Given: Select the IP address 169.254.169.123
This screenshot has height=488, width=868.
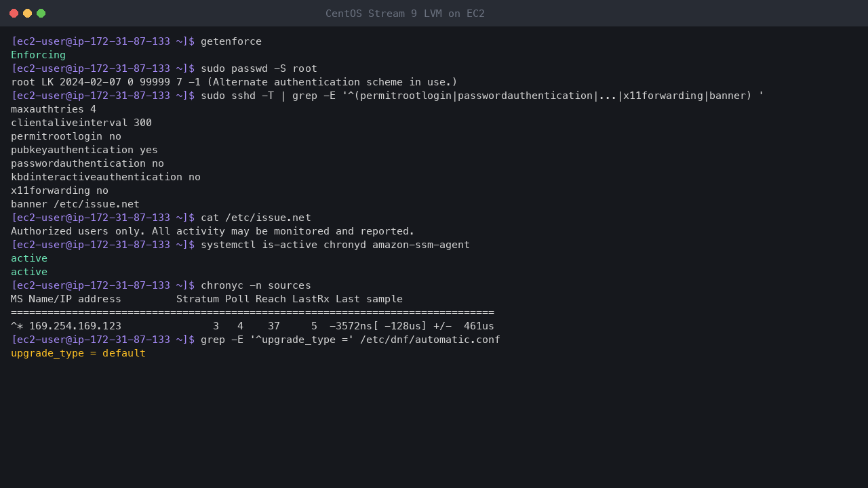Looking at the screenshot, I should [75, 326].
